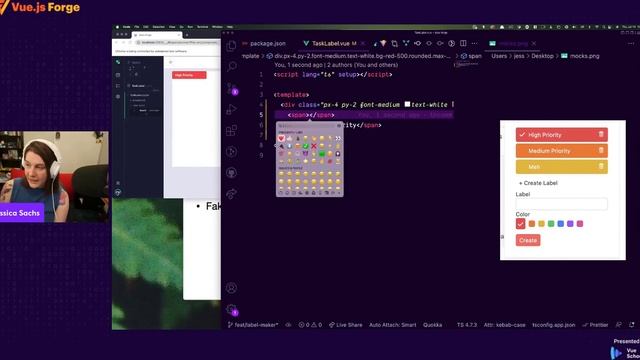Image resolution: width=640 pixels, height=360 pixels.
Task: Click the Desktop breadcrumb in the mocks.png path
Action: [542, 56]
